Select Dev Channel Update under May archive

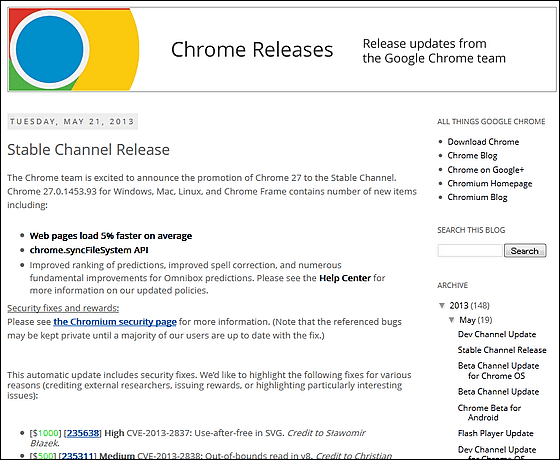tap(497, 334)
